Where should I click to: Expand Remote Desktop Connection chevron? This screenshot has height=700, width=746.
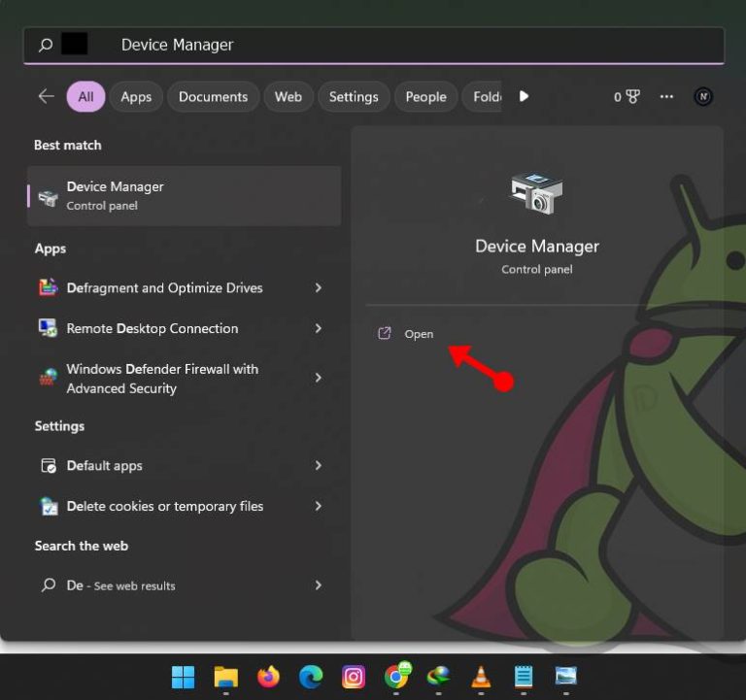point(318,328)
